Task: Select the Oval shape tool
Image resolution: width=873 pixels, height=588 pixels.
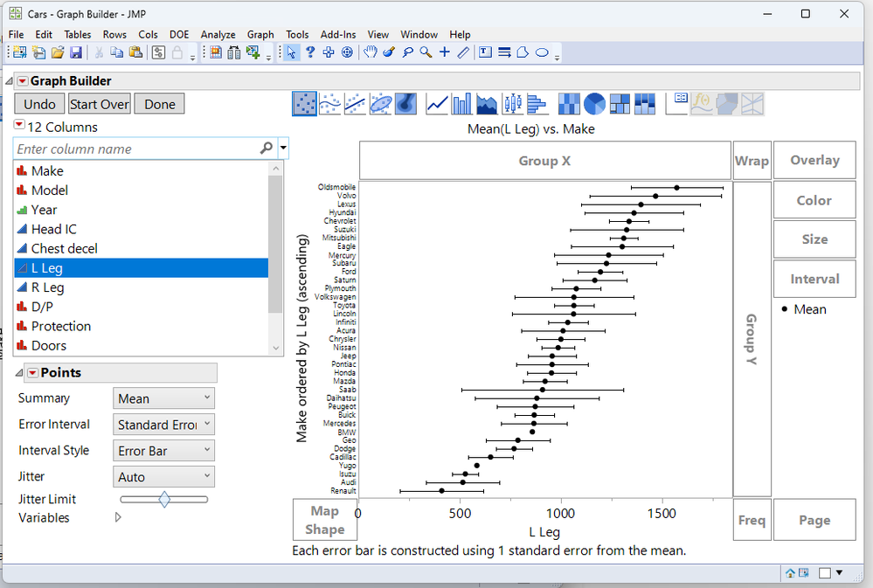Action: 542,53
